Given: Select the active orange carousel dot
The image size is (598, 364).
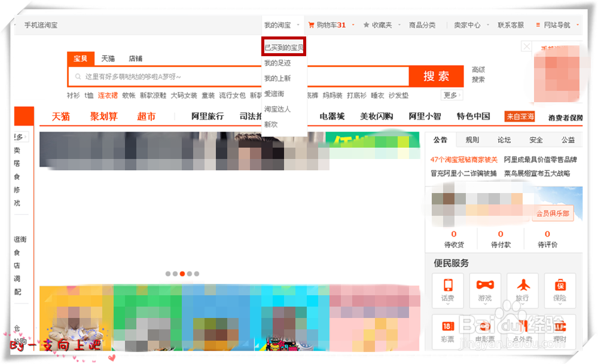Looking at the screenshot, I should (182, 274).
